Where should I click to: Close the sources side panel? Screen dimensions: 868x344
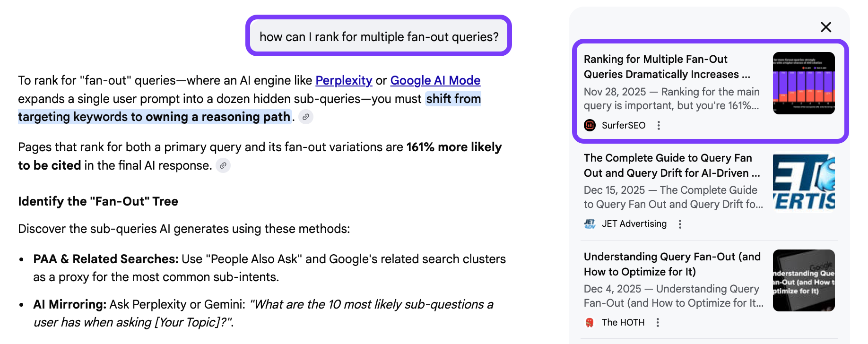[x=825, y=27]
